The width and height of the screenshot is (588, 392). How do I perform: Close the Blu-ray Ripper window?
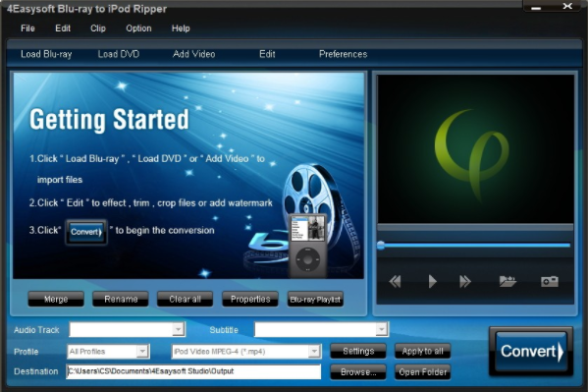coord(567,6)
